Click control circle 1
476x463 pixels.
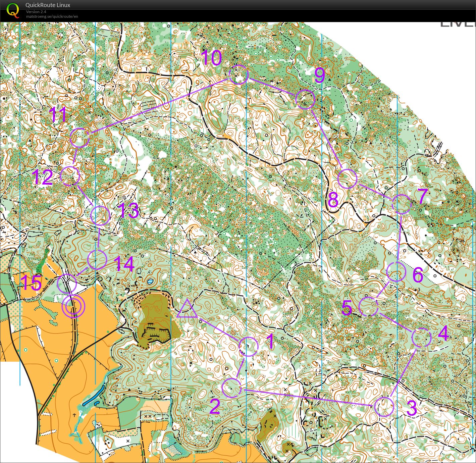coord(249,347)
